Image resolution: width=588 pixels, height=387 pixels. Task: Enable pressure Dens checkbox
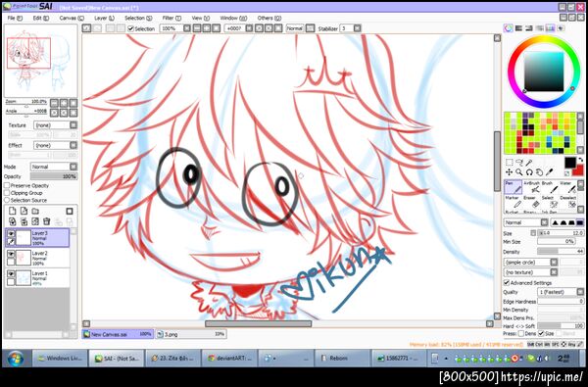pos(521,333)
